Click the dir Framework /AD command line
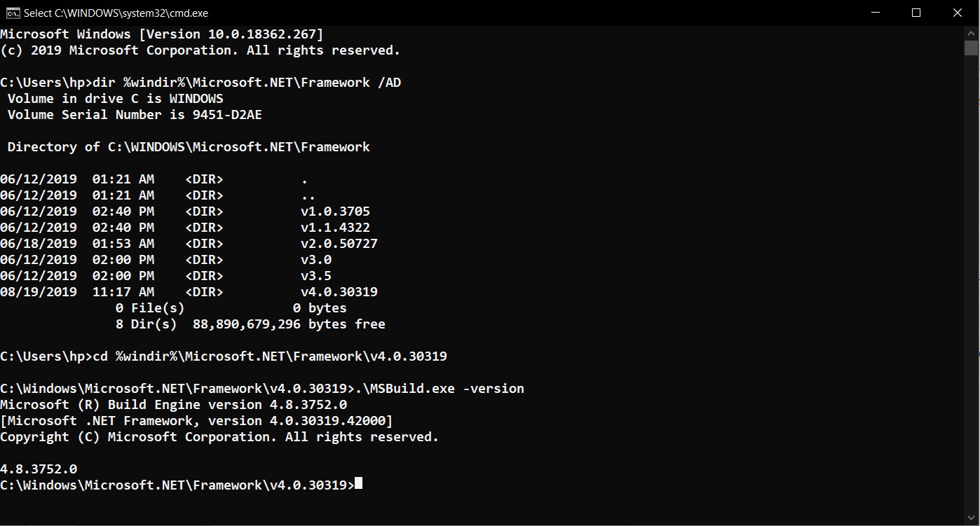The height and width of the screenshot is (526, 980). pos(200,83)
